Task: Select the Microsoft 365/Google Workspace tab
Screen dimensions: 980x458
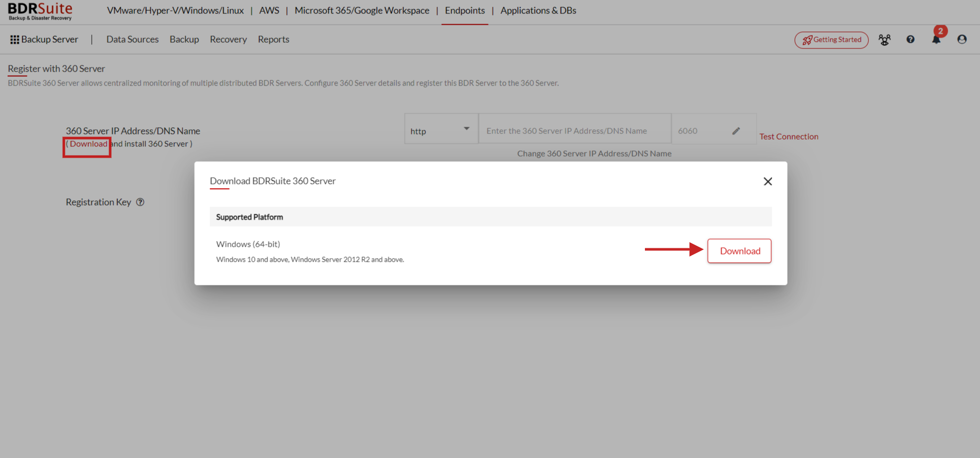Action: click(362, 10)
